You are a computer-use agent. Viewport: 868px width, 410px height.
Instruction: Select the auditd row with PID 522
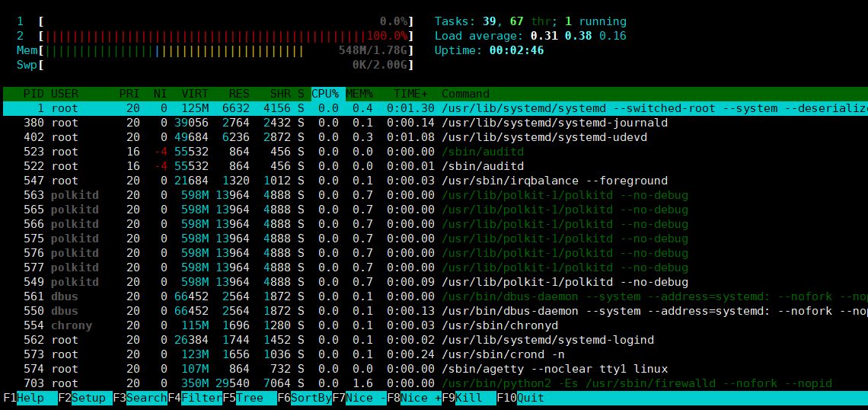pos(436,165)
